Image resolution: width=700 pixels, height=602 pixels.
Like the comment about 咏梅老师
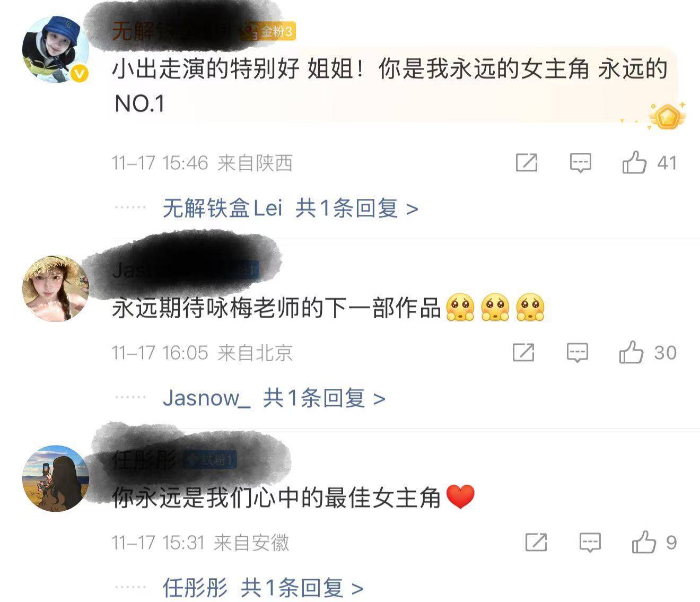[631, 352]
